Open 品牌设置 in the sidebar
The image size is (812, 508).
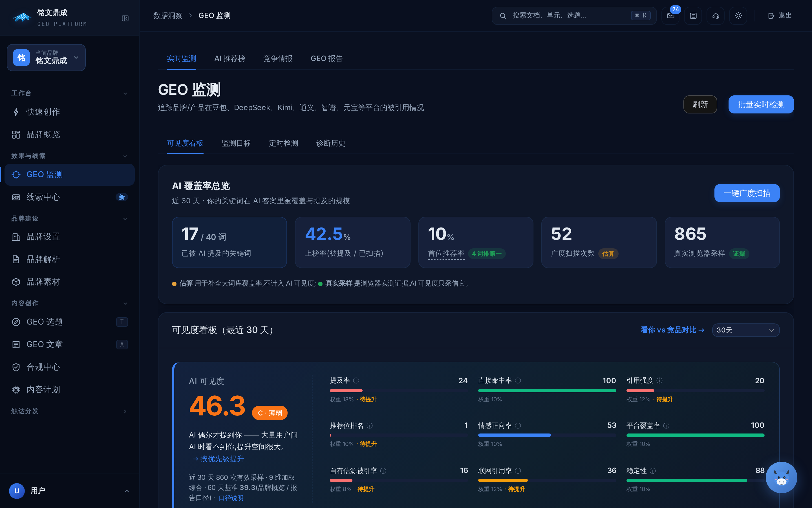(x=69, y=237)
